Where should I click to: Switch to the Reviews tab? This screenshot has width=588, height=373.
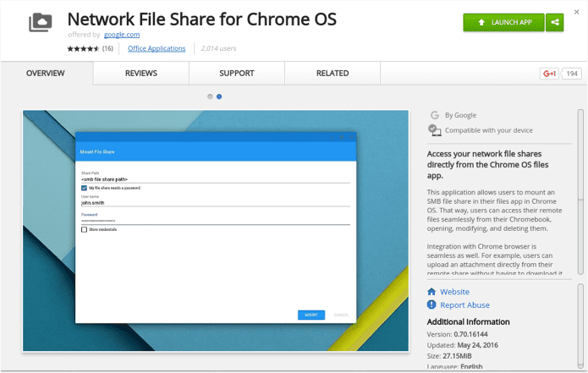click(x=141, y=73)
